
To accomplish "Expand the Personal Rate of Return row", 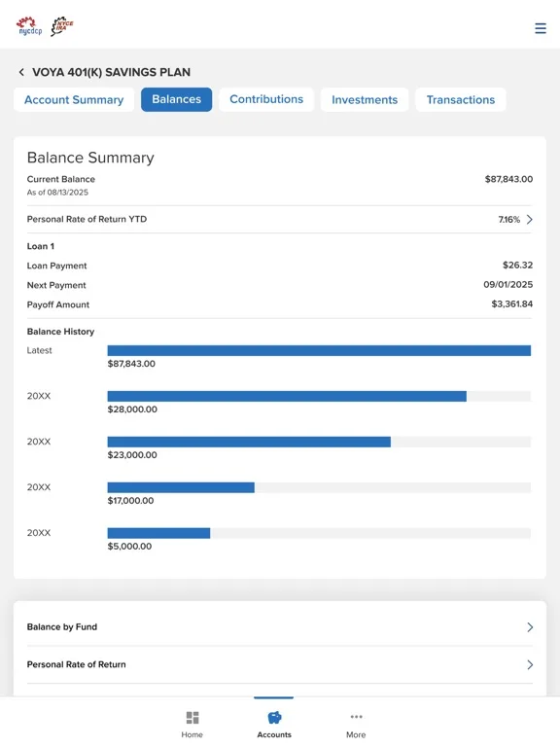I will [x=280, y=664].
